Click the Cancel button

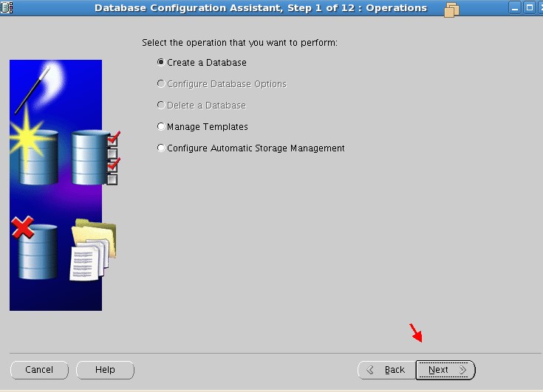(x=39, y=370)
